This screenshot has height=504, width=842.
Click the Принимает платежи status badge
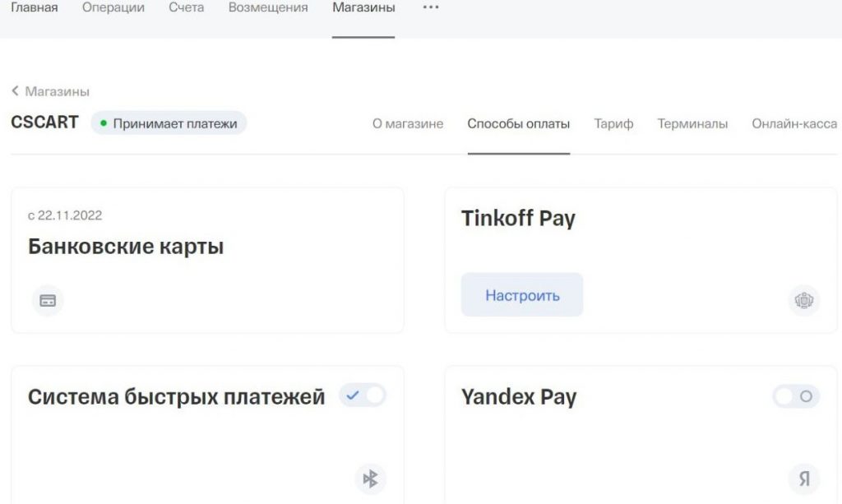[169, 123]
